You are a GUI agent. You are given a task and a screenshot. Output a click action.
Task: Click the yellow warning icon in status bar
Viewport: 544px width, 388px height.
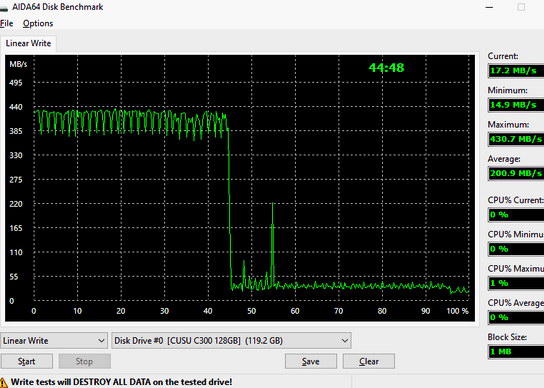click(x=3, y=382)
